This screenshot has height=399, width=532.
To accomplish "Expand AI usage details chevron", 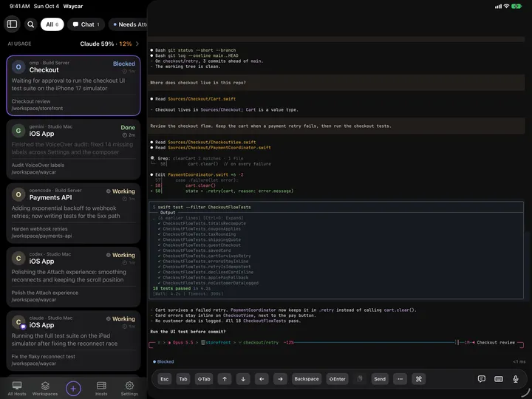I will (137, 44).
